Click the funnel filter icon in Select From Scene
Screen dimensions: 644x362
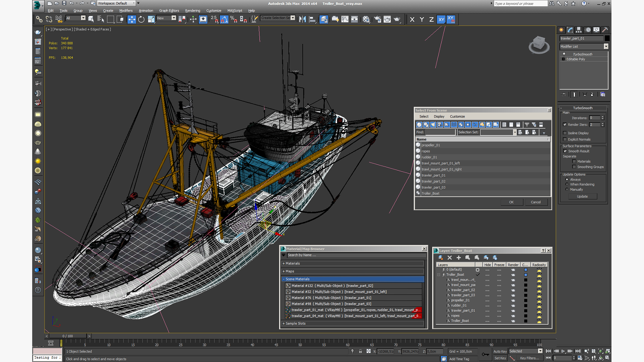coord(527,125)
